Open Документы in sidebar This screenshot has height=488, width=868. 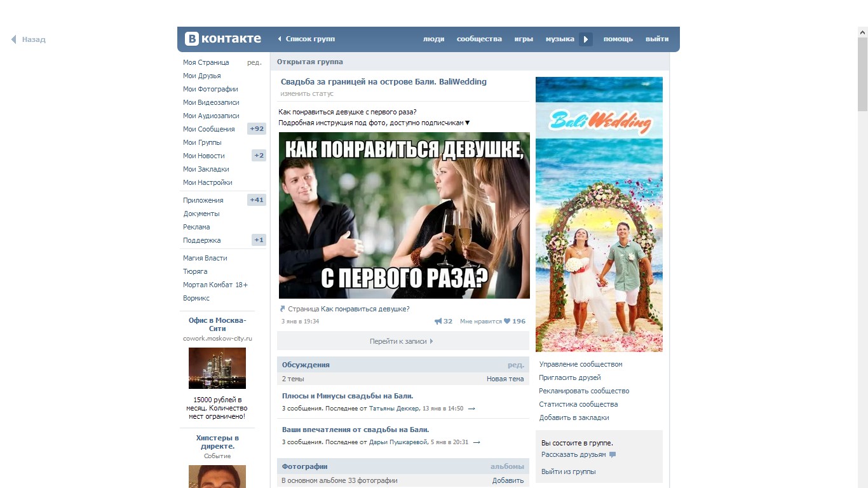click(201, 213)
